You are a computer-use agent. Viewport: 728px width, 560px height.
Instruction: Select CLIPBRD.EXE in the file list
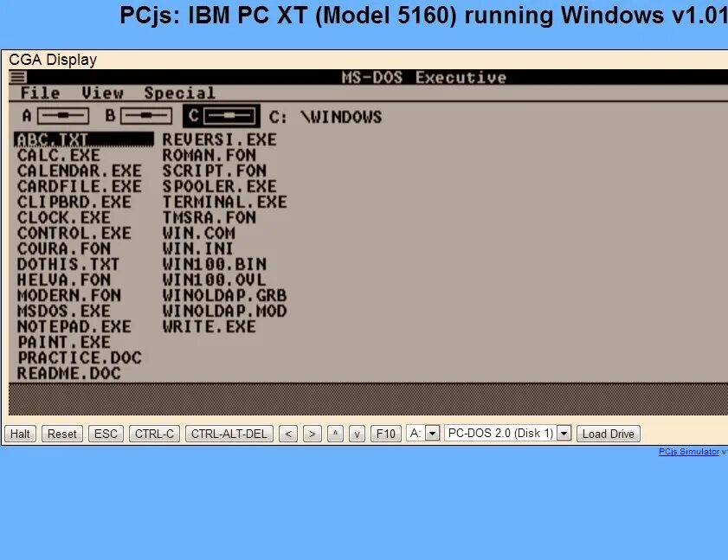[74, 202]
